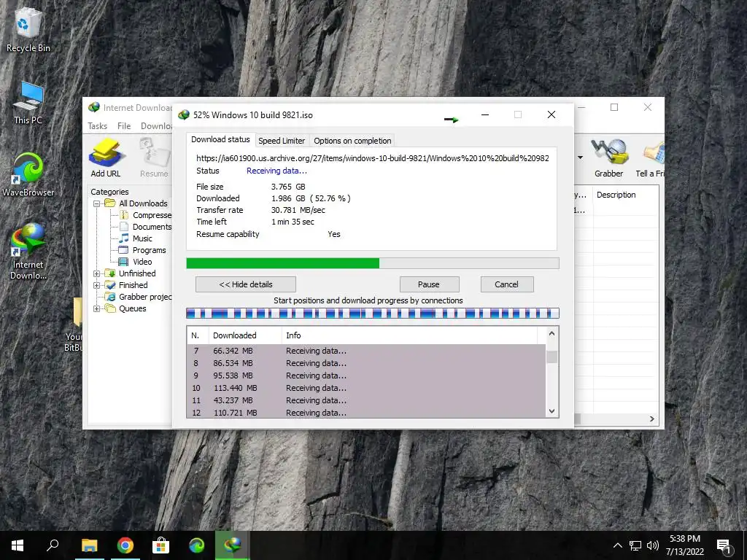
Task: Click the Hide details button
Action: (246, 284)
